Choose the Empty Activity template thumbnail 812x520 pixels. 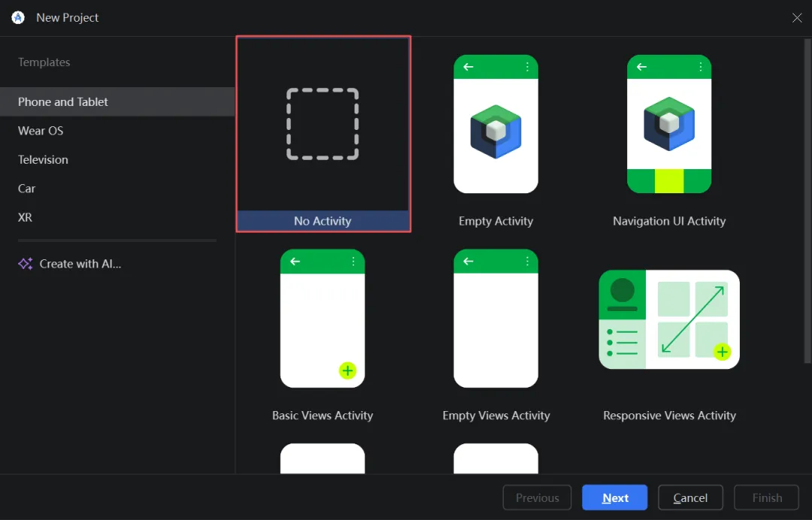tap(495, 124)
